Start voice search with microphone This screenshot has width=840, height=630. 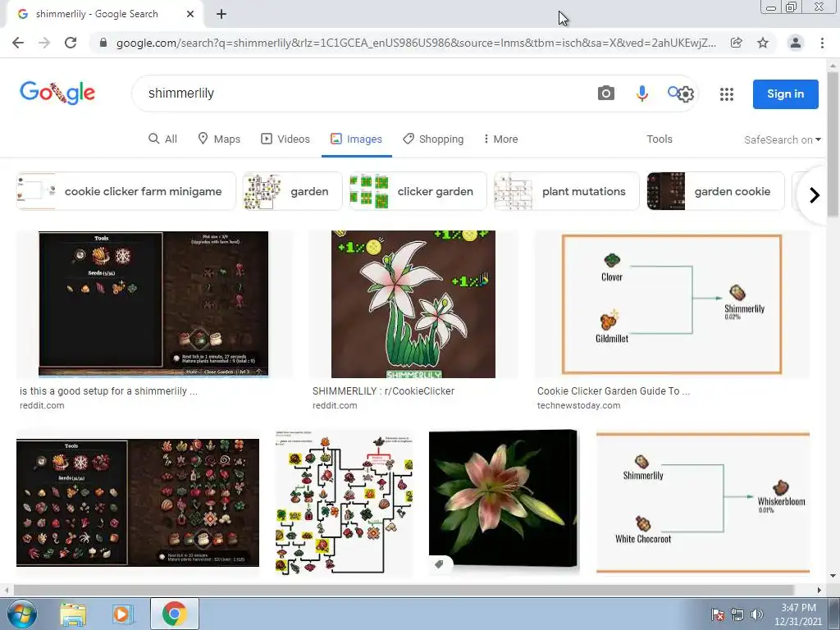(641, 94)
